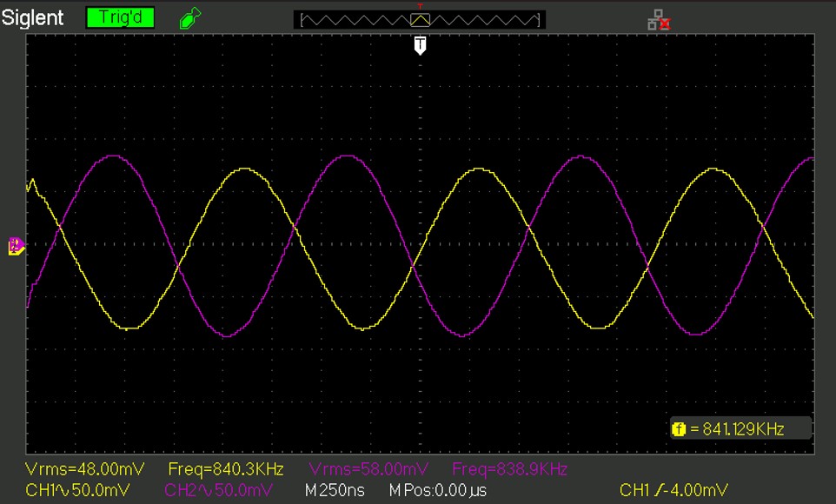836x504 pixels.
Task: Click the network disconnected icon with red X
Action: tap(659, 20)
